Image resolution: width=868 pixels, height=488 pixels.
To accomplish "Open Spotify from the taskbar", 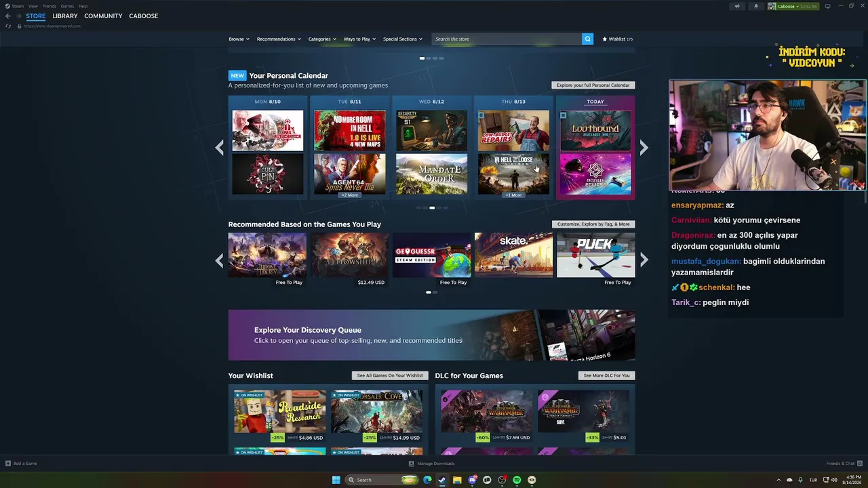I will (517, 480).
